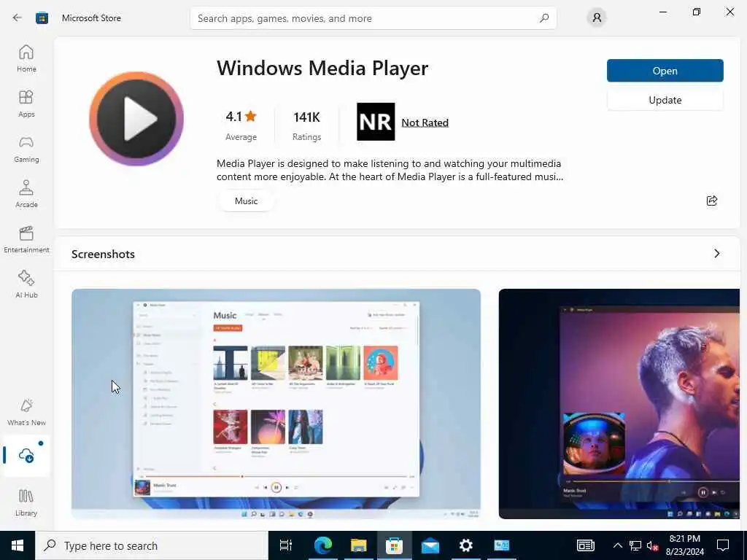Show hidden system tray icons
Screen dimensions: 747x560
click(617, 545)
